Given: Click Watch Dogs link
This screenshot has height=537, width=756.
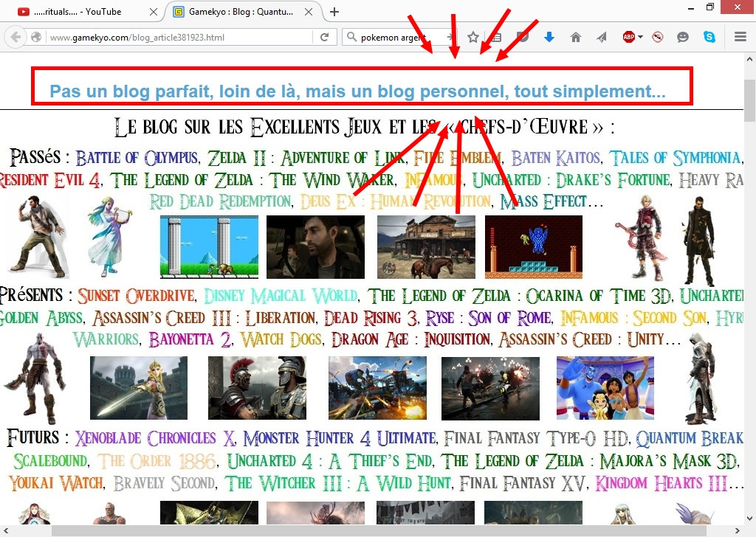Looking at the screenshot, I should point(281,339).
